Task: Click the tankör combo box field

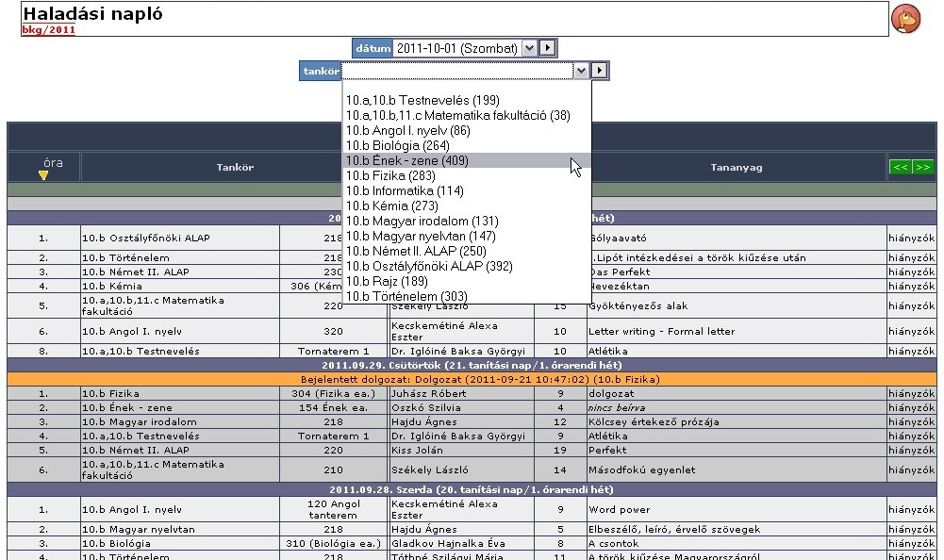Action: click(457, 71)
